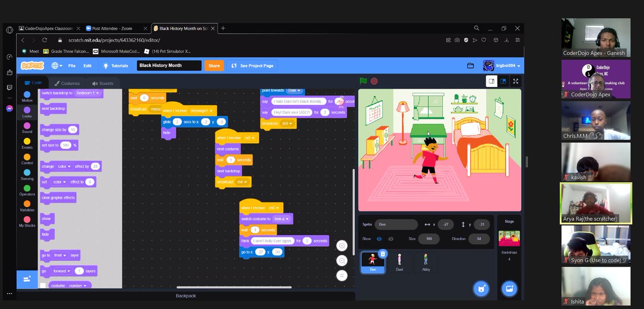The height and width of the screenshot is (309, 644).
Task: Open the bigboi304 account menu
Action: (502, 65)
